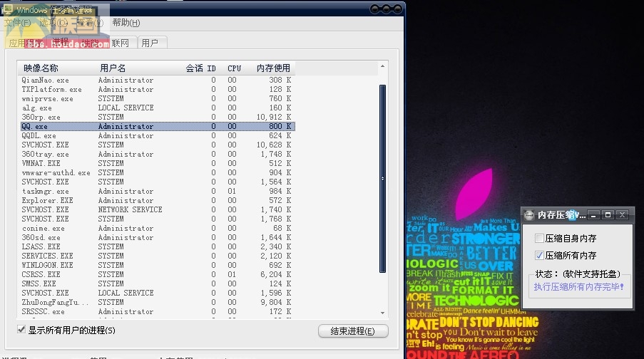Select the alg.exe process row
Image resolution: width=644 pixels, height=359 pixels.
tap(158, 108)
